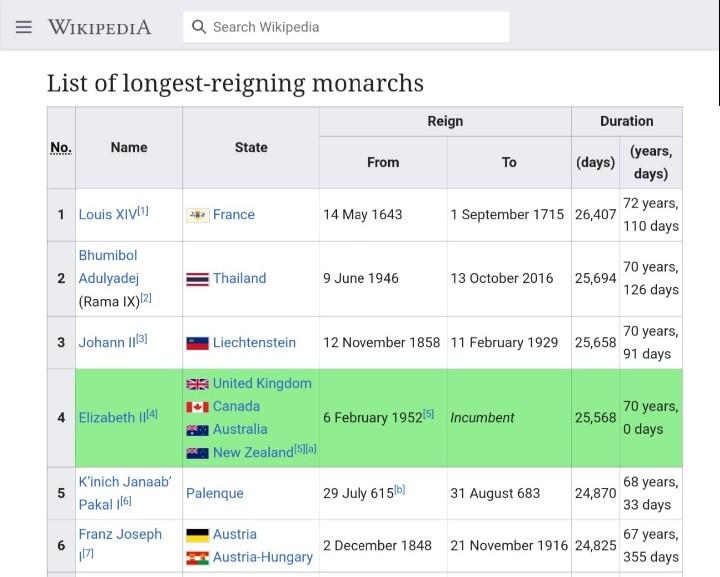Open the Elizabeth II link
This screenshot has width=720, height=577.
click(112, 418)
